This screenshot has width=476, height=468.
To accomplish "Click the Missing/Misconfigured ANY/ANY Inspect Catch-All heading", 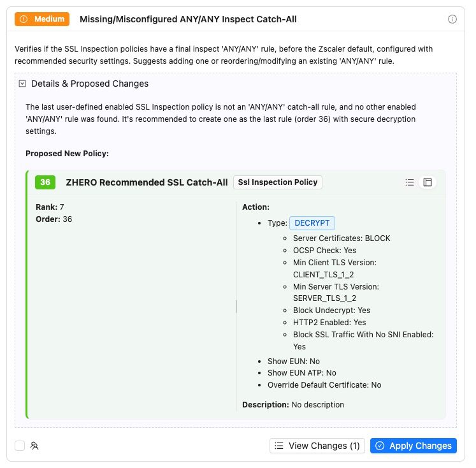I will (x=188, y=19).
